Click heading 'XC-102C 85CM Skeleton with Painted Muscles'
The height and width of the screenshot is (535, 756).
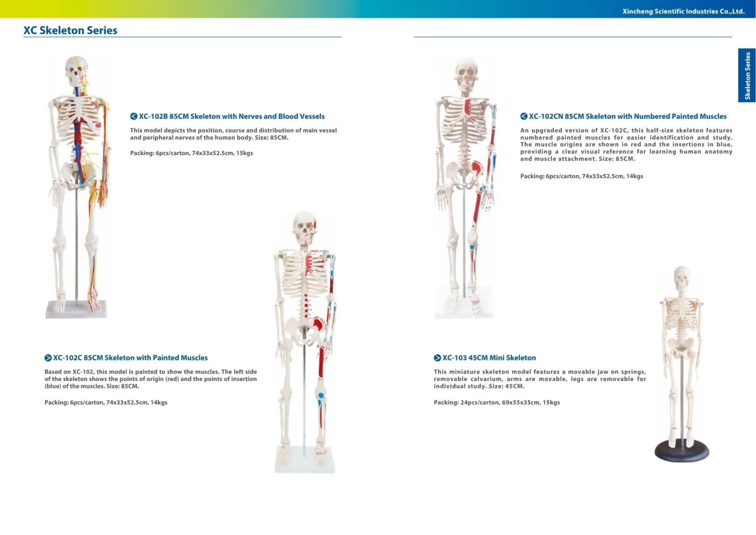(130, 358)
